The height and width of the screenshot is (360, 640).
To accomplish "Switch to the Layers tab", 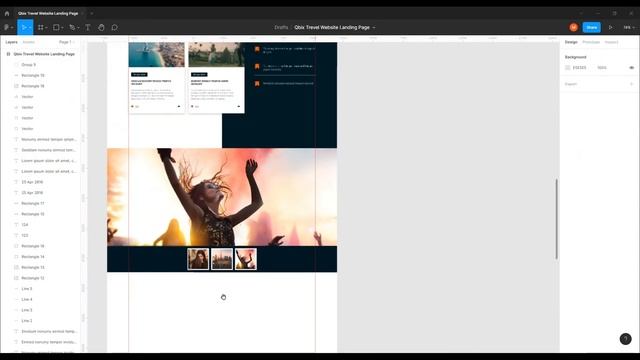I will [11, 42].
